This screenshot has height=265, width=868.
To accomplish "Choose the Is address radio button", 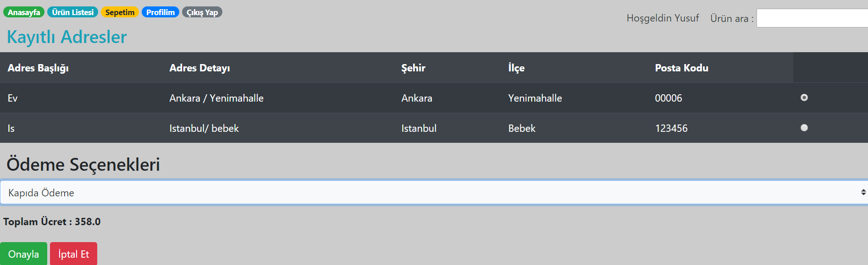I will pyautogui.click(x=804, y=128).
